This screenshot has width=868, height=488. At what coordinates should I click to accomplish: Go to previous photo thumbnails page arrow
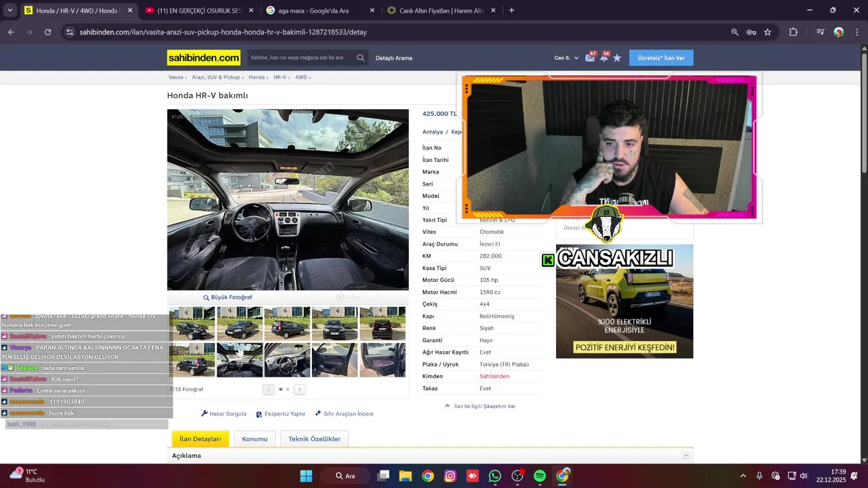pyautogui.click(x=269, y=389)
